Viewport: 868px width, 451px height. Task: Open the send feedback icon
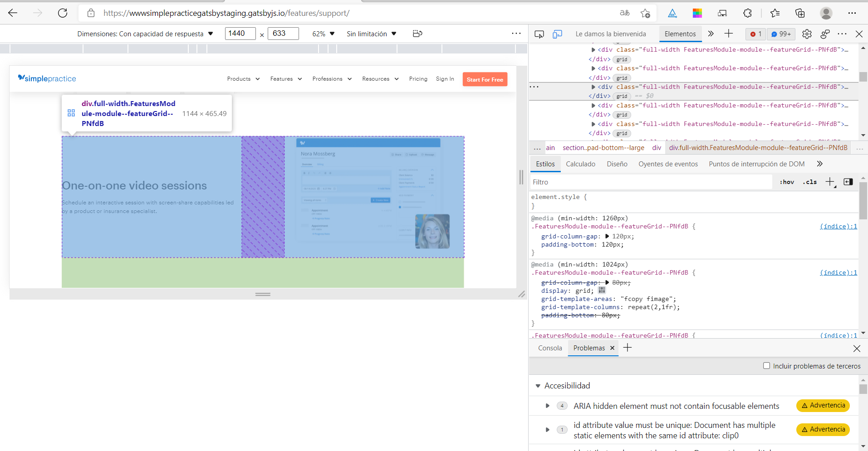[x=825, y=34]
